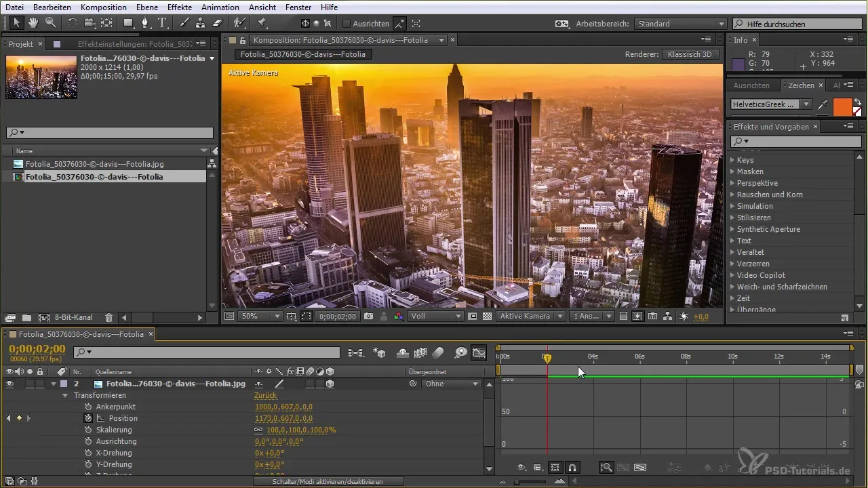Open the 50% magnification dropdown
Screen dimensions: 868x488
[x=261, y=316]
